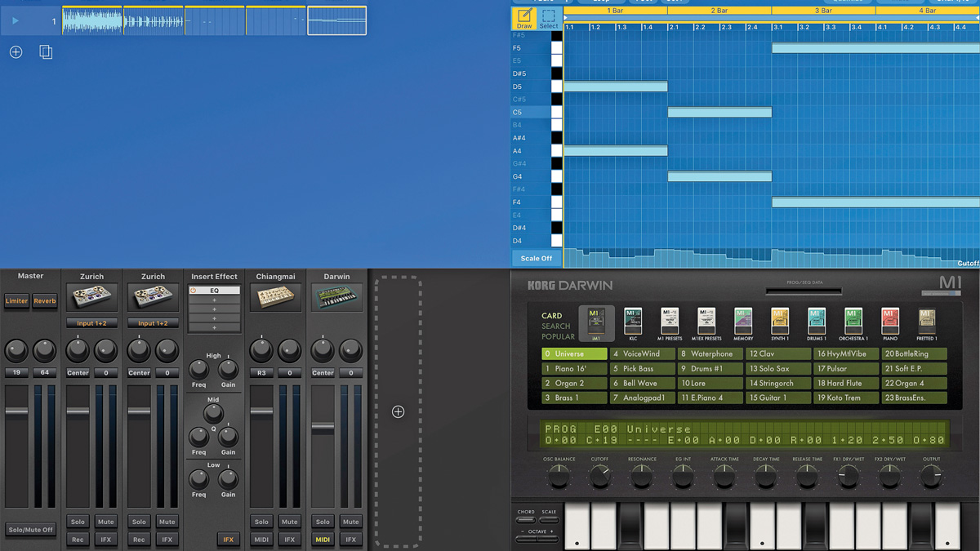
Task: Switch to POPULAR browse mode
Action: pyautogui.click(x=558, y=336)
